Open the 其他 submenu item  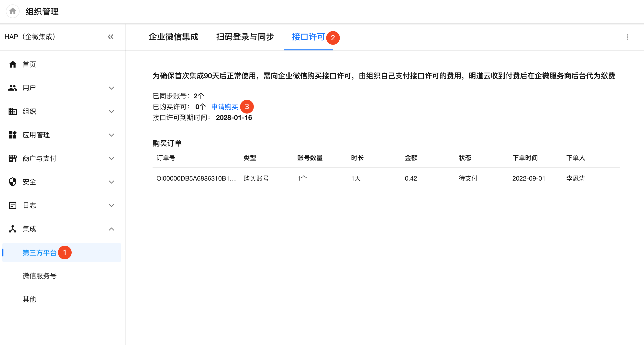pyautogui.click(x=29, y=299)
